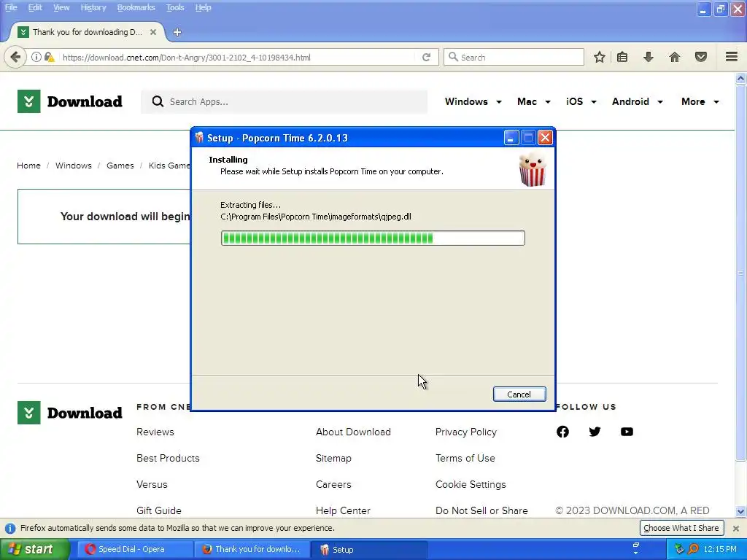Open the Reviews footer link
Image resolution: width=747 pixels, height=560 pixels.
155,432
